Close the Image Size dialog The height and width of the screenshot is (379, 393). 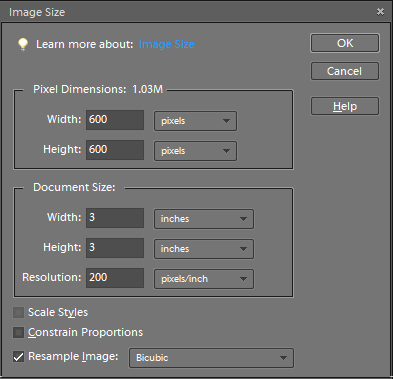click(x=380, y=12)
